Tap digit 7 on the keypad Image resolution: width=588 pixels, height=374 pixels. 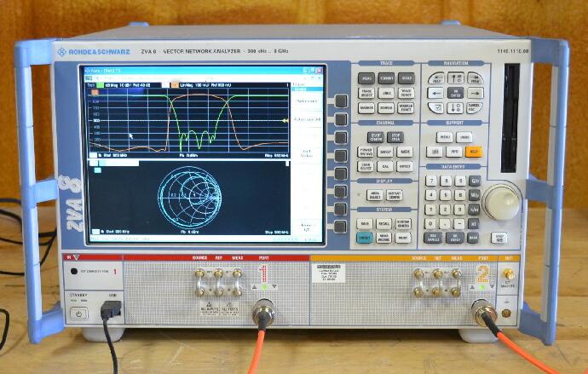(x=431, y=181)
